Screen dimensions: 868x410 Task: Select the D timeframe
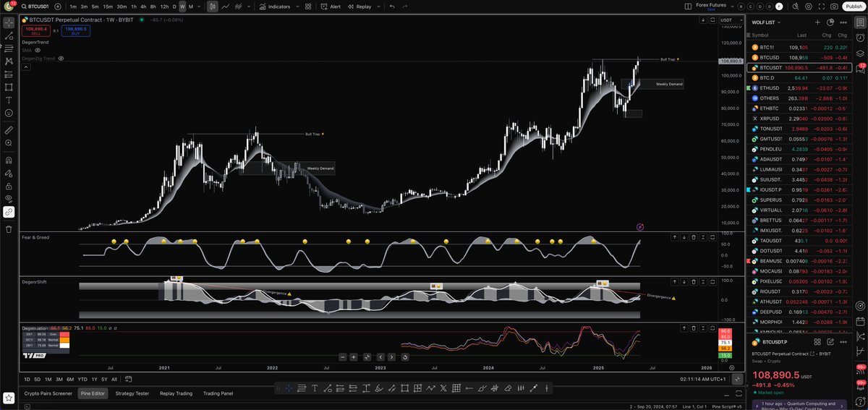click(174, 6)
